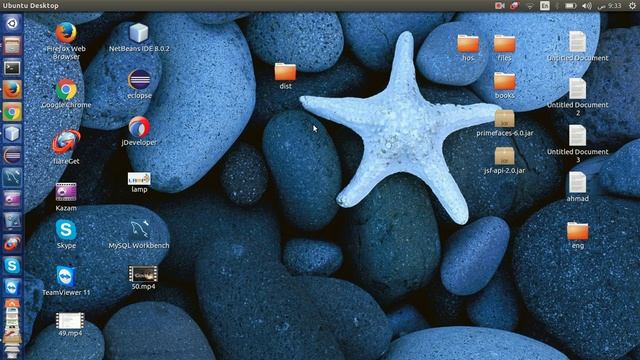Open the Wi-Fi network indicator menu
This screenshot has height=360, width=640.
[x=530, y=6]
